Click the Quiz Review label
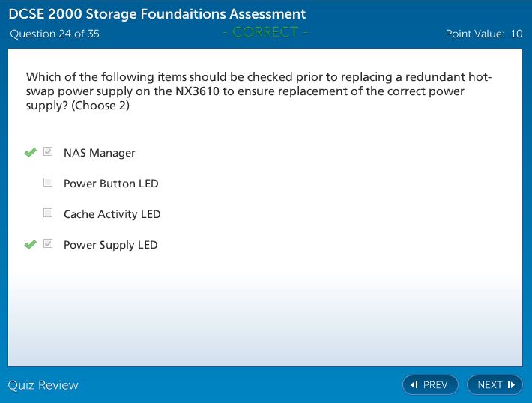Viewport: 532px width, 403px height. pyautogui.click(x=43, y=385)
